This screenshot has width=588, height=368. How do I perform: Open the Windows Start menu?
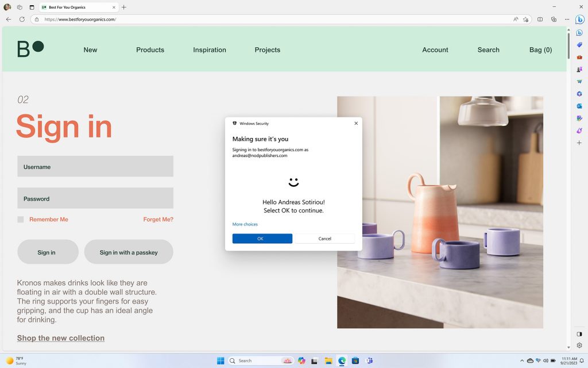[x=220, y=361]
